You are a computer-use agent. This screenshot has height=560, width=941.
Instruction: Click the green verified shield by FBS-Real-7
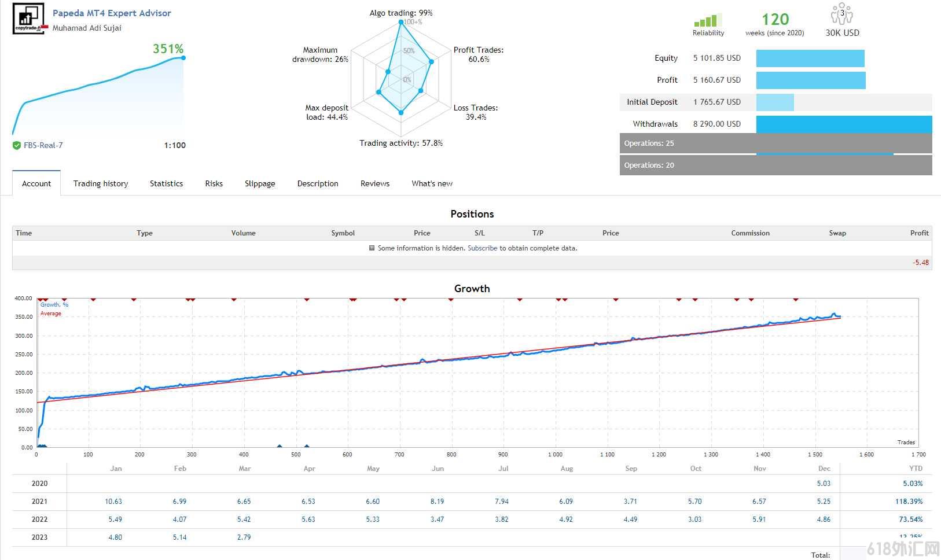(17, 146)
